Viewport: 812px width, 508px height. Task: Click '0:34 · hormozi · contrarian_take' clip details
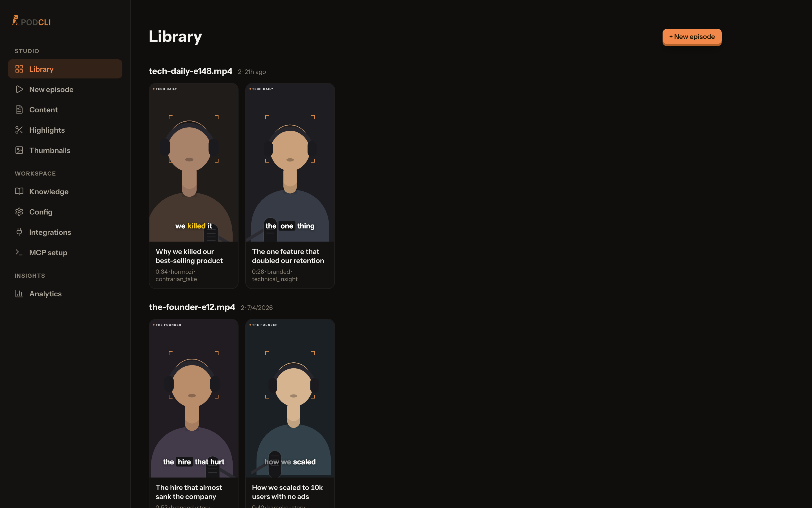point(176,275)
